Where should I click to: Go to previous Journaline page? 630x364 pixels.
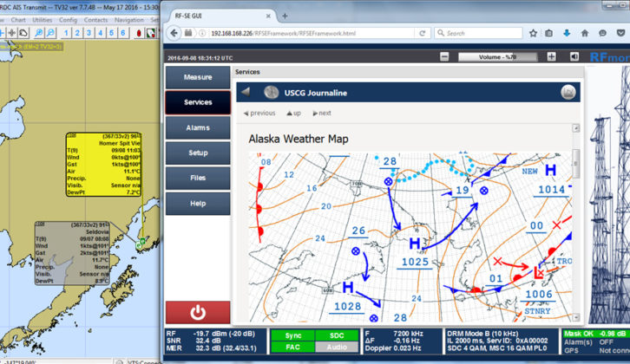(259, 114)
